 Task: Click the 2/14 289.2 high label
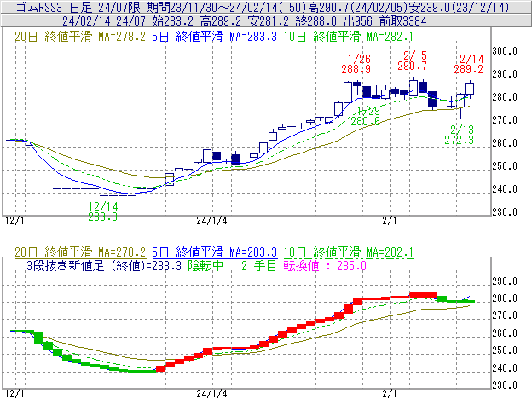tap(469, 64)
